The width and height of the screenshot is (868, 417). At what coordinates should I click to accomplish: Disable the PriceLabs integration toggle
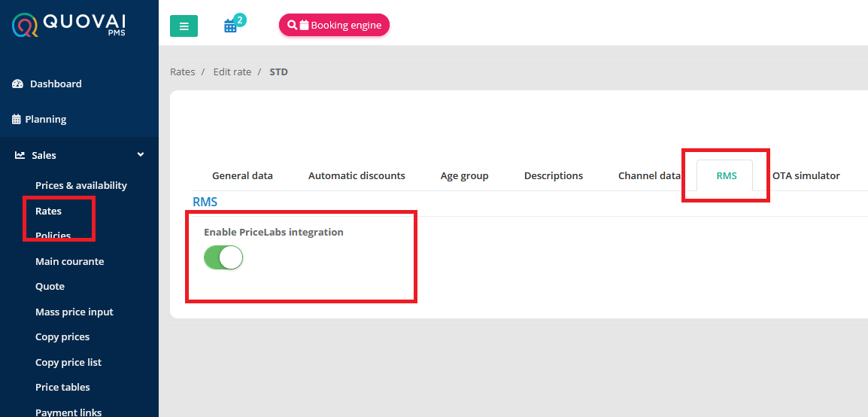[223, 258]
